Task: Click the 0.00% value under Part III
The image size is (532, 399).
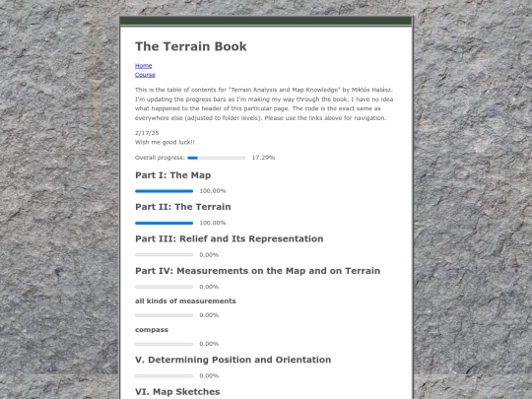Action: [209, 255]
